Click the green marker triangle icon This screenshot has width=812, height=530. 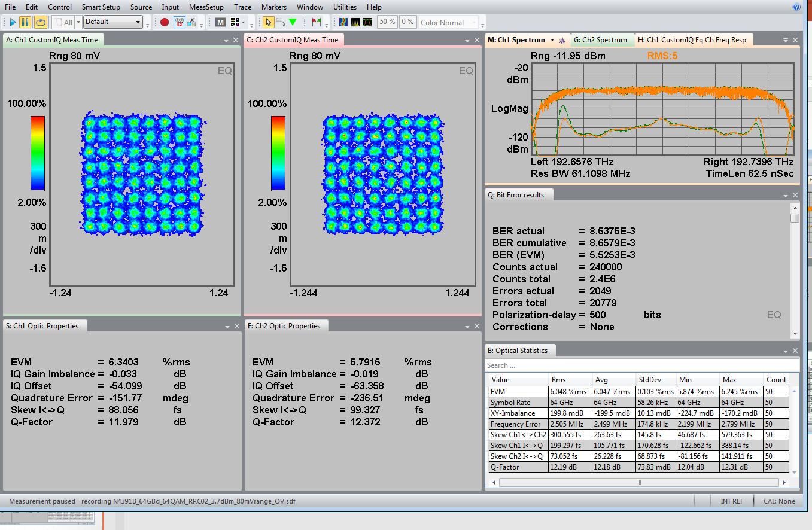point(293,22)
